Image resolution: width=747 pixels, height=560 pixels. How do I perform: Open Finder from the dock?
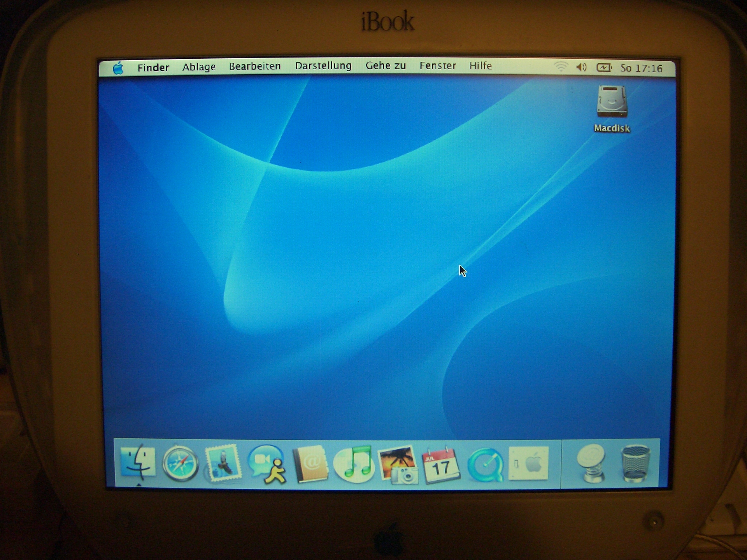click(138, 463)
